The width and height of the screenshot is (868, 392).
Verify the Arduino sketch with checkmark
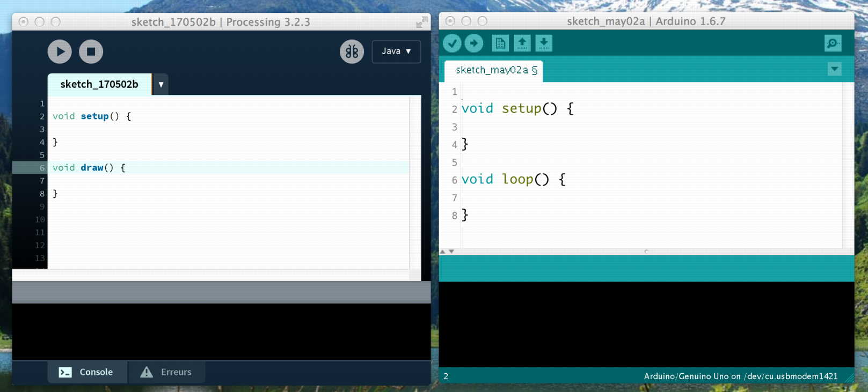coord(453,43)
